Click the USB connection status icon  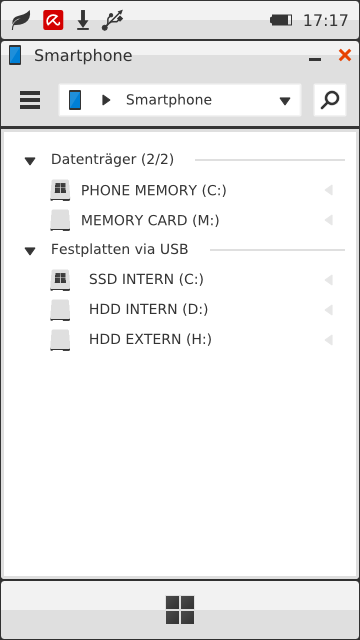pos(112,20)
